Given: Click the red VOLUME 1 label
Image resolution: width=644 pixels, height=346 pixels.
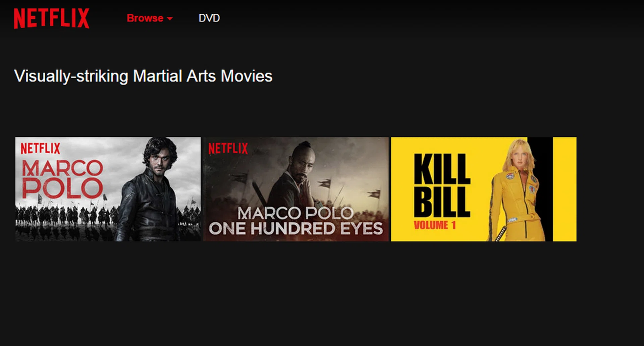Looking at the screenshot, I should click(x=435, y=225).
